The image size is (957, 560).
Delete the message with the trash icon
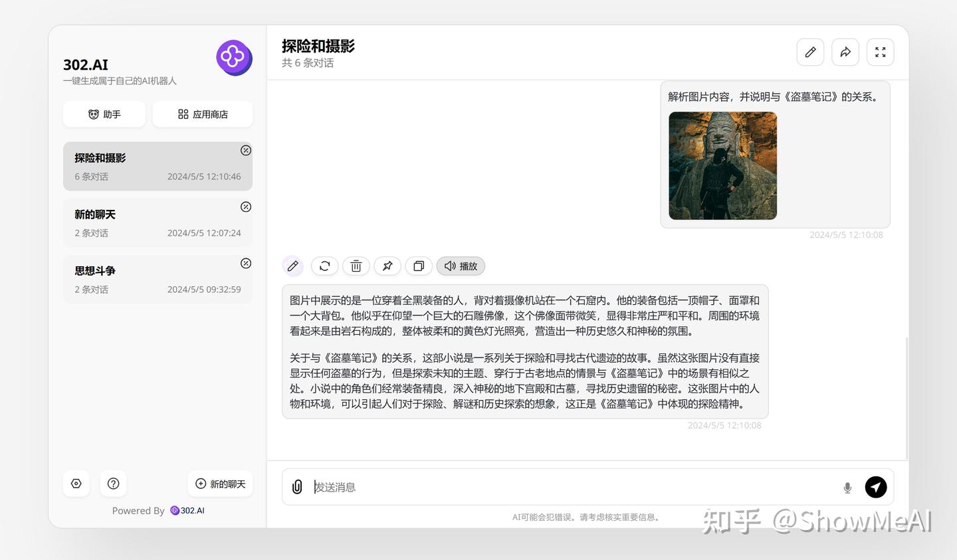[356, 266]
